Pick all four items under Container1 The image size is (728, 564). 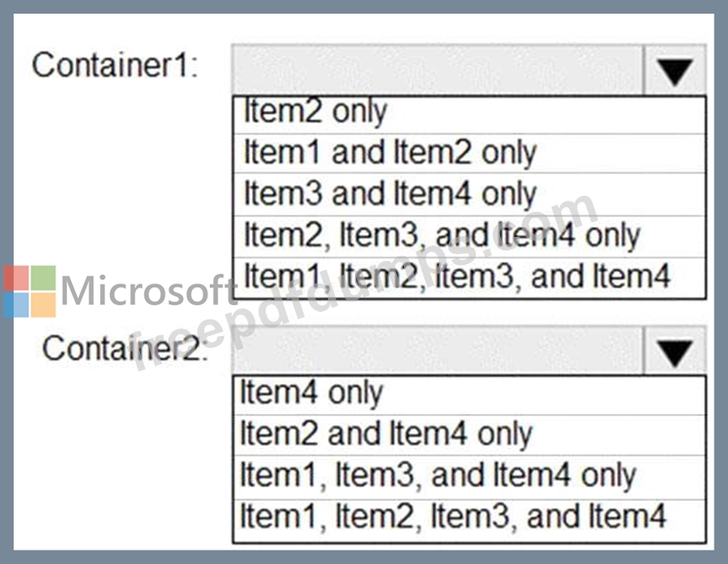469,278
